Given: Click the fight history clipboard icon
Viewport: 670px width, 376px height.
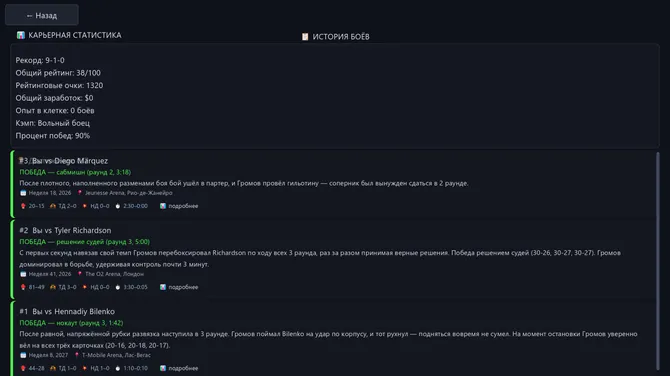Looking at the screenshot, I should click(x=305, y=37).
